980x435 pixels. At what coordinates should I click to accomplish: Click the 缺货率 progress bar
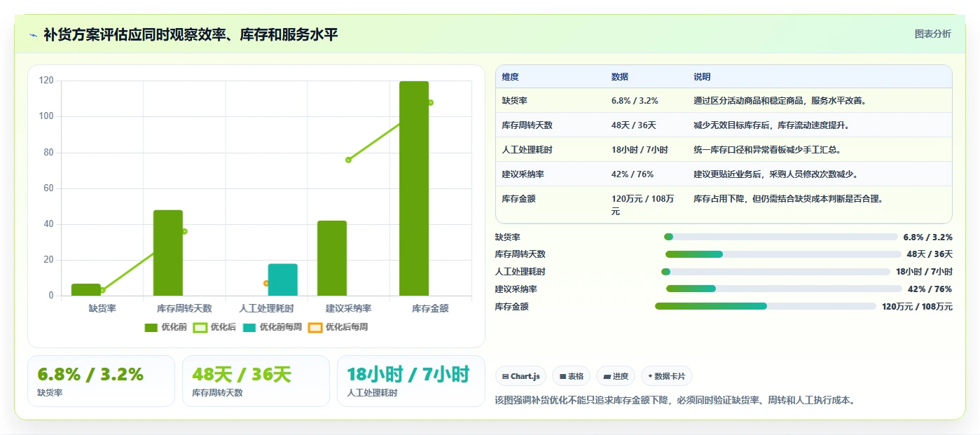click(x=781, y=237)
